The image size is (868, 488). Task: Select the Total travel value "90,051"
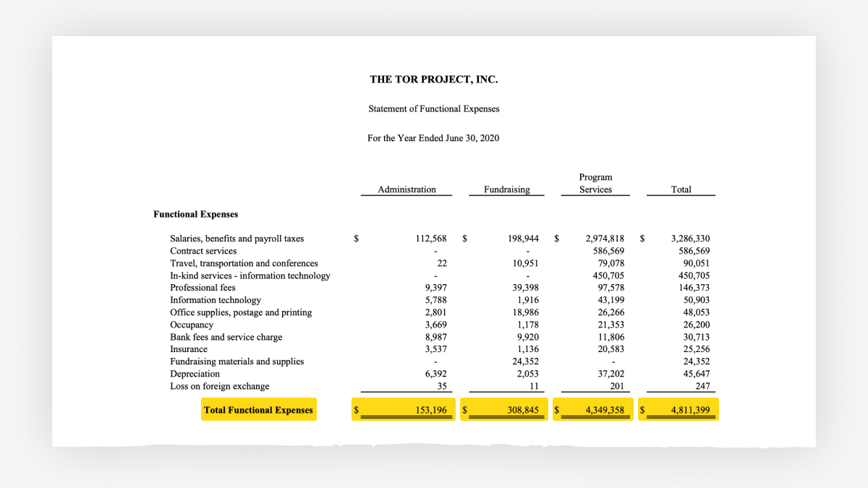point(697,263)
